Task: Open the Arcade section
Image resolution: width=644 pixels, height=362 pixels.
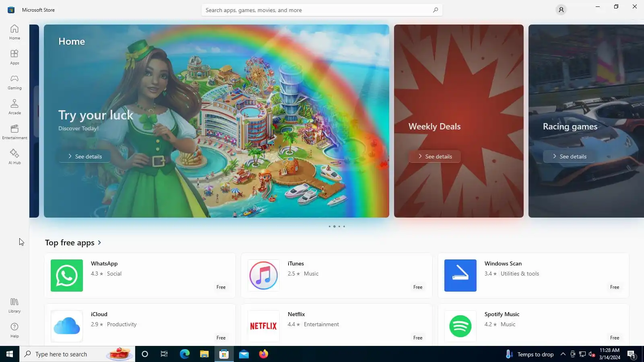Action: click(x=14, y=107)
